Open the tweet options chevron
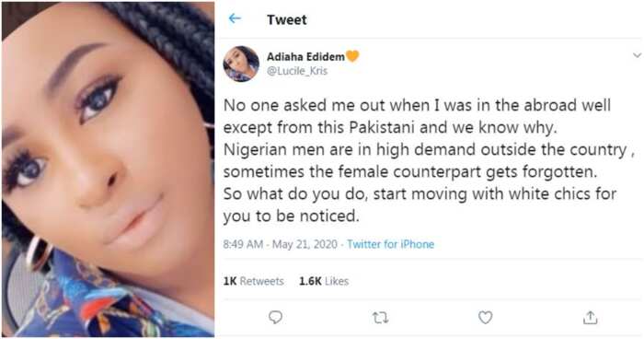The width and height of the screenshot is (644, 339). [x=637, y=55]
